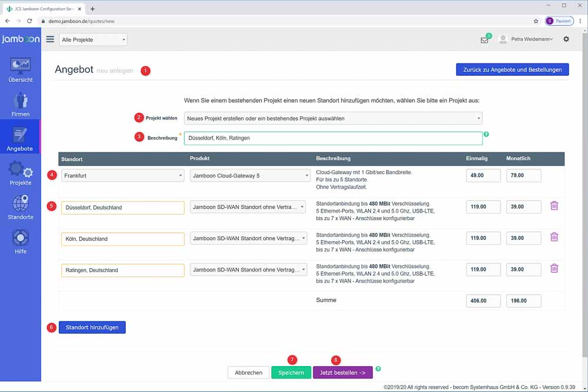Open the Projekt wählen dropdown
Viewport: 588px width, 392px height.
click(333, 118)
